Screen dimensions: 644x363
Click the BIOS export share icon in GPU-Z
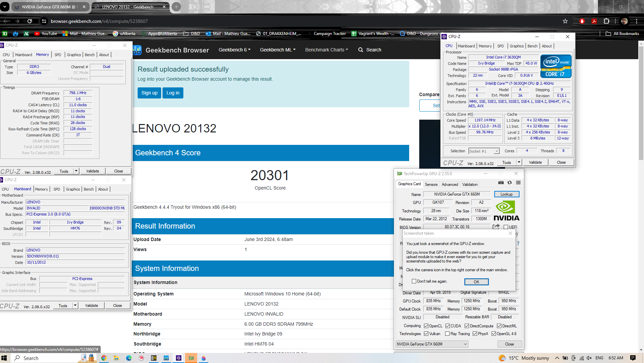pos(496,227)
